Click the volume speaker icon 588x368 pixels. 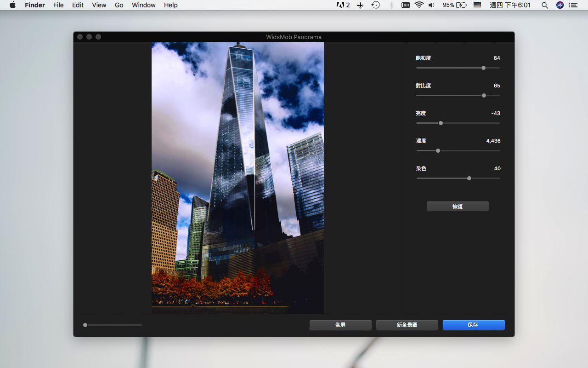(x=431, y=5)
